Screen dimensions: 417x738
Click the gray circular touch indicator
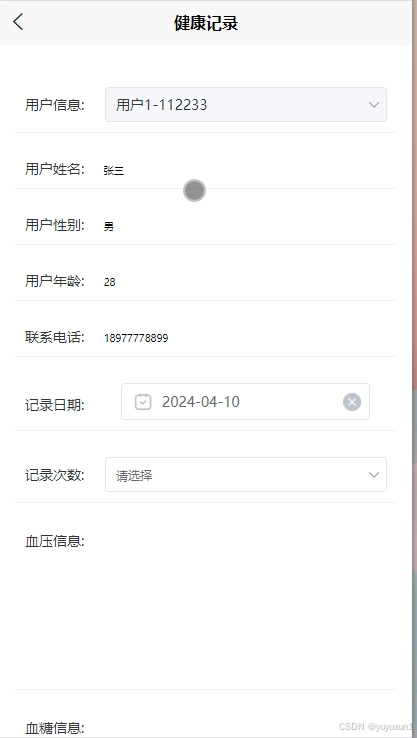click(x=194, y=191)
